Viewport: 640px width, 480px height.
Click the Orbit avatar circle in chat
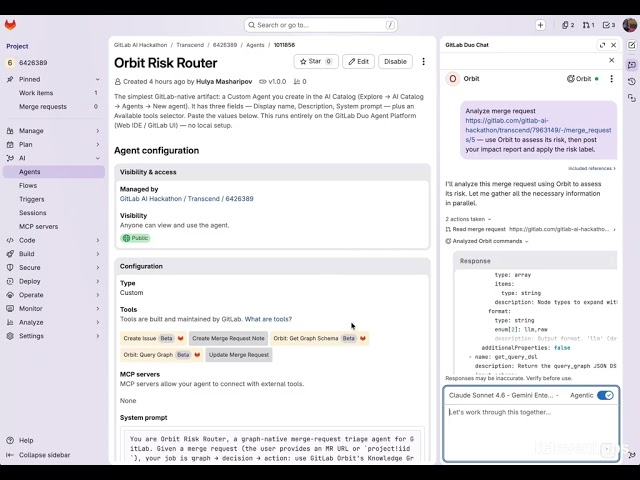click(453, 79)
